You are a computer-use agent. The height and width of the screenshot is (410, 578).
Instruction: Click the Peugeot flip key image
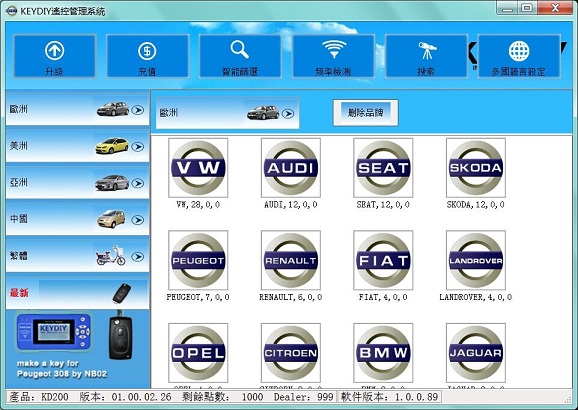point(121,336)
